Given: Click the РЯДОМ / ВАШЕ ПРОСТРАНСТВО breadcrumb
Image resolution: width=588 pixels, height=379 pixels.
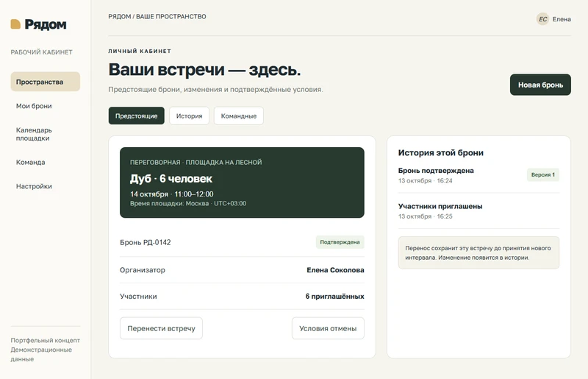Looking at the screenshot, I should tap(157, 16).
